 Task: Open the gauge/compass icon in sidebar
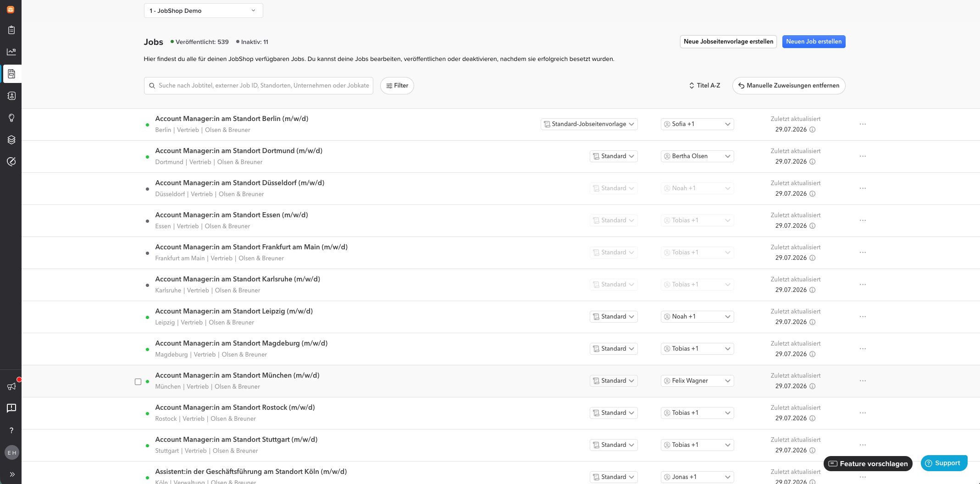pyautogui.click(x=11, y=161)
